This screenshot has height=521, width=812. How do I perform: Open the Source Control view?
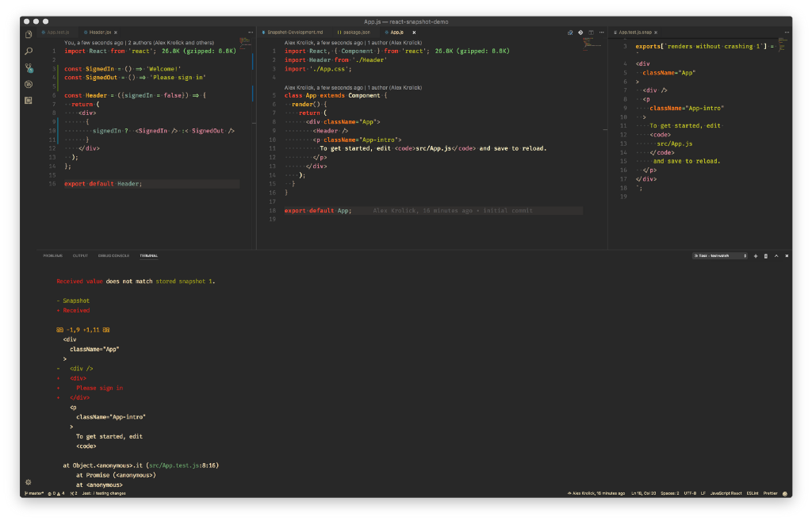(x=29, y=68)
